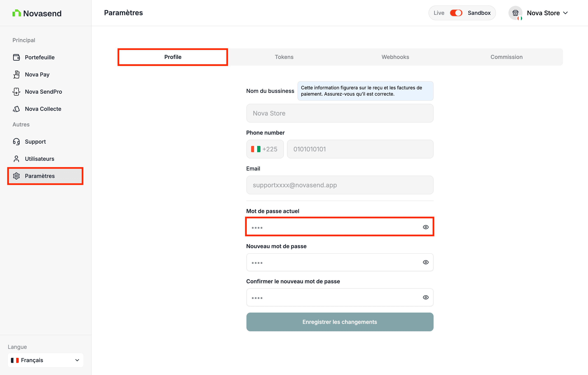588x375 pixels.
Task: Open Nova Collecte menu item
Action: tap(45, 109)
